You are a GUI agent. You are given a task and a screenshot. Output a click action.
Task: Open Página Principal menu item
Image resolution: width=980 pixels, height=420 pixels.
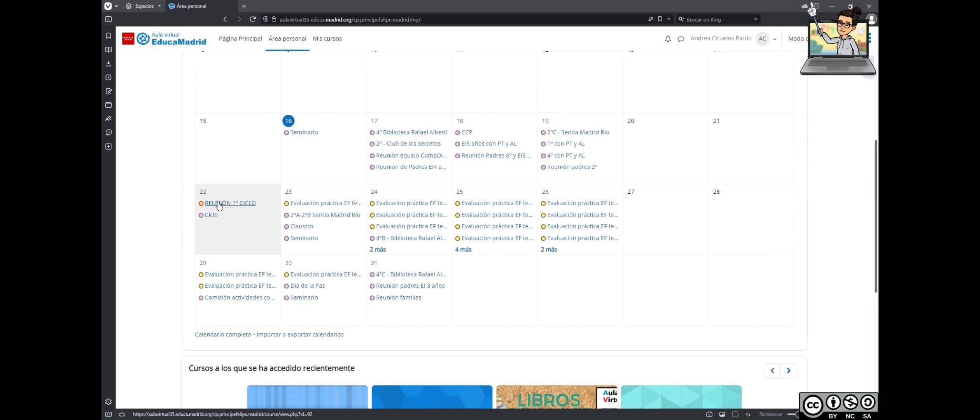pos(240,38)
